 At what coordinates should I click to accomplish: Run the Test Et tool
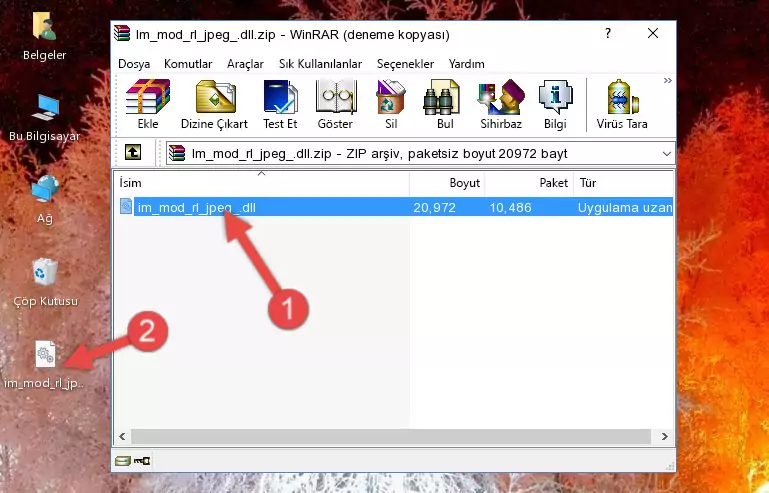point(280,104)
